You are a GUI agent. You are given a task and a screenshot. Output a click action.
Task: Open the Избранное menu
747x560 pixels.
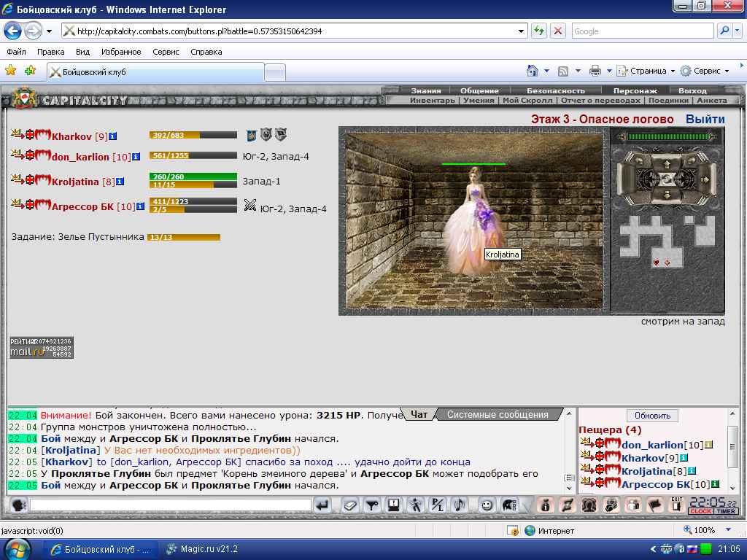pyautogui.click(x=121, y=52)
